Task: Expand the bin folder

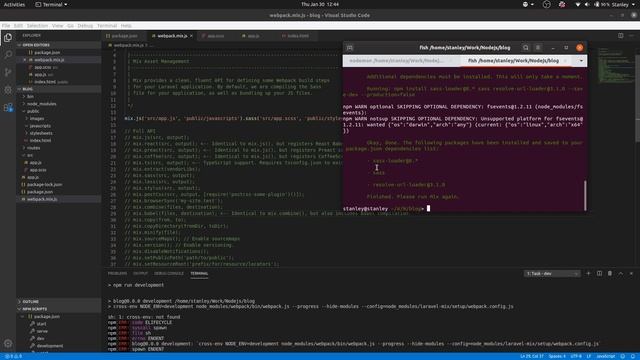Action: pos(30,96)
